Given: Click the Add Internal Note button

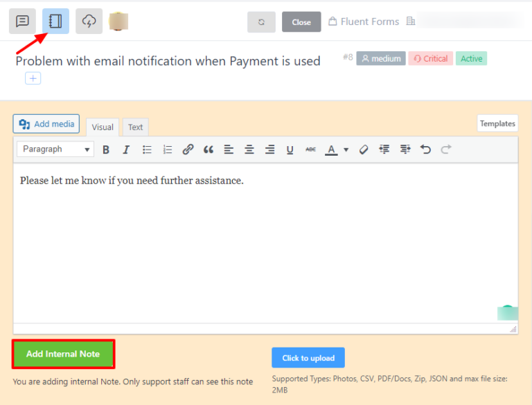Looking at the screenshot, I should [63, 354].
